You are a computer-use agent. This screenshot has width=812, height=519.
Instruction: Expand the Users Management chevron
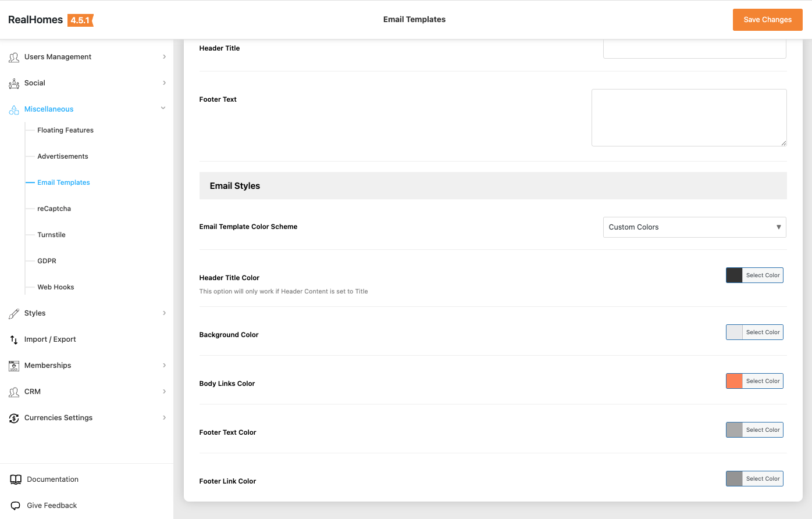coord(164,57)
